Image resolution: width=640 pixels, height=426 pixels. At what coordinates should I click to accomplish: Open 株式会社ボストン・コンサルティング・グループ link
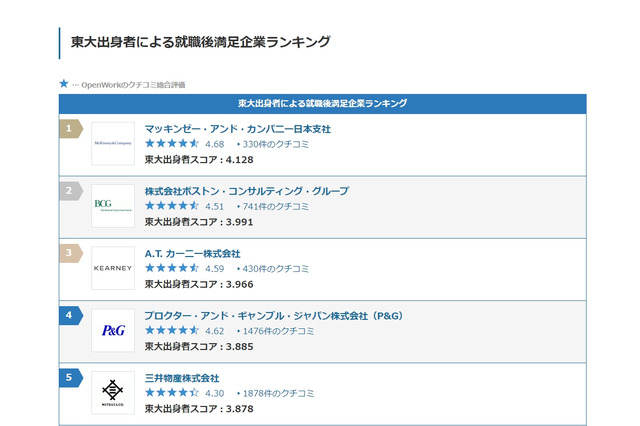pos(247,191)
